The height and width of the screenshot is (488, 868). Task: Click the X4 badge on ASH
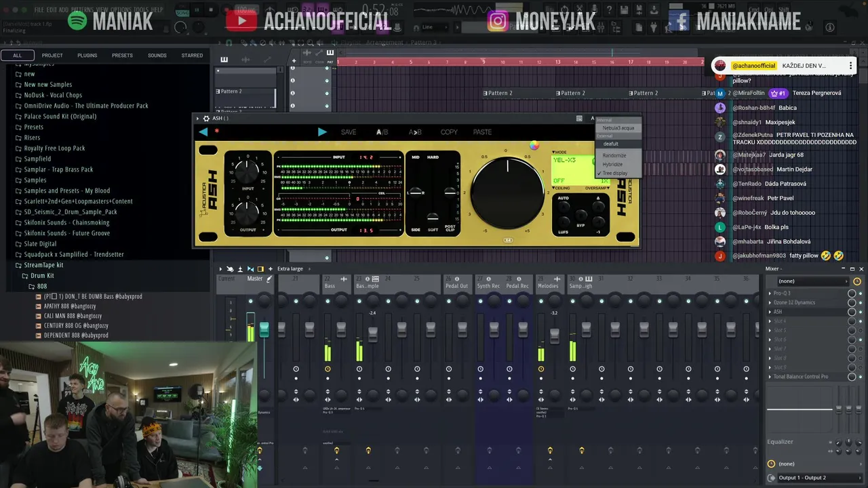pos(507,241)
